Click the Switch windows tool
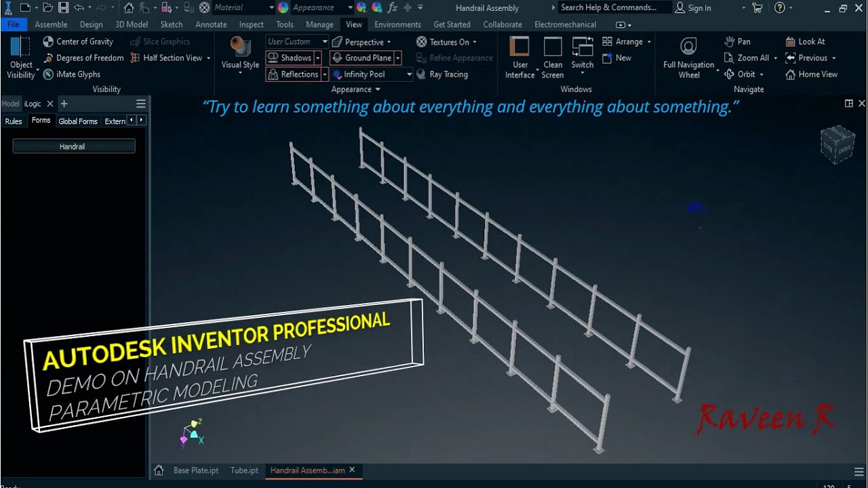The width and height of the screenshot is (868, 488). 583,54
